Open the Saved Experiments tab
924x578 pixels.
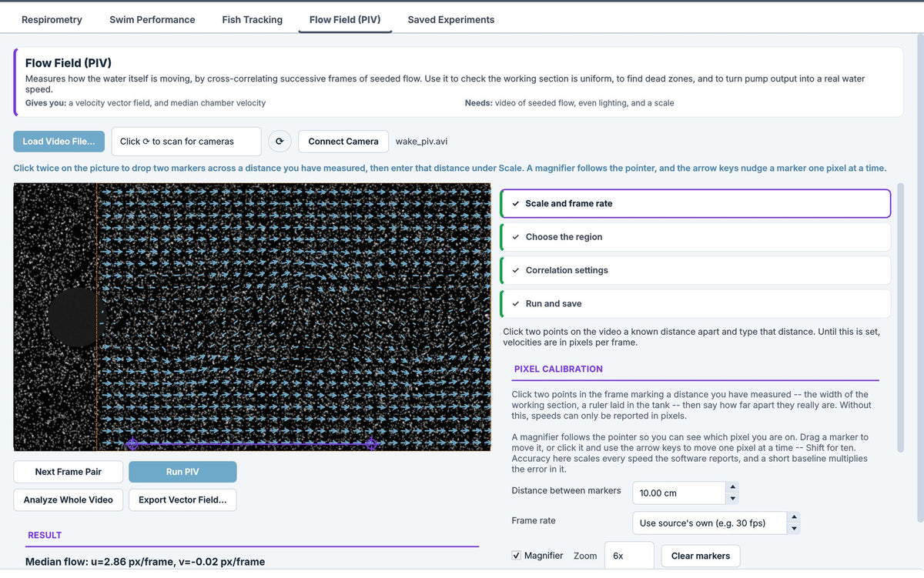tap(451, 19)
